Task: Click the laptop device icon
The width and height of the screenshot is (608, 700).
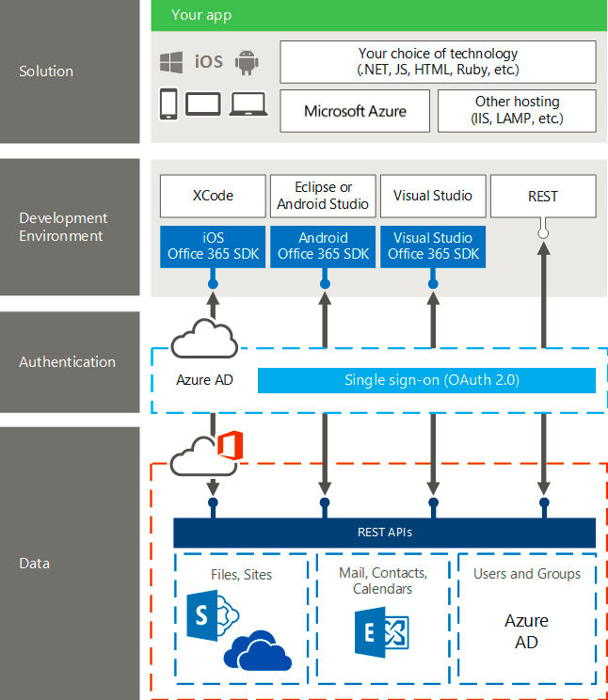Action: coord(248,104)
